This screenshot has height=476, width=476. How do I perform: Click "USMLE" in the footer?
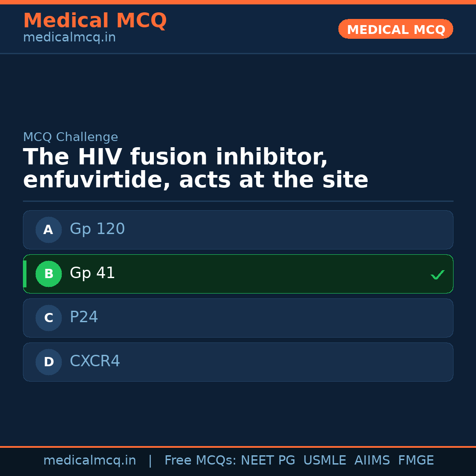coord(324,461)
